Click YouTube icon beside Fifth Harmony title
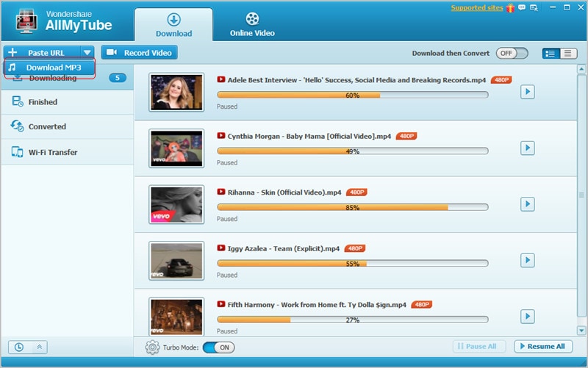The width and height of the screenshot is (588, 368). (x=221, y=304)
